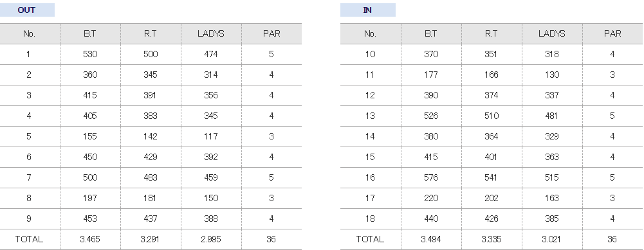
Task: Click R.T value 483 for hole 7
Action: (x=151, y=177)
